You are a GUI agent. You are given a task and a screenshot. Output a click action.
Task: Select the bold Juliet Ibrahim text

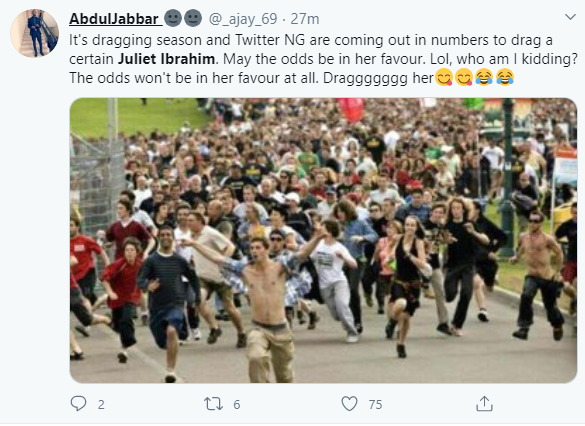point(166,59)
